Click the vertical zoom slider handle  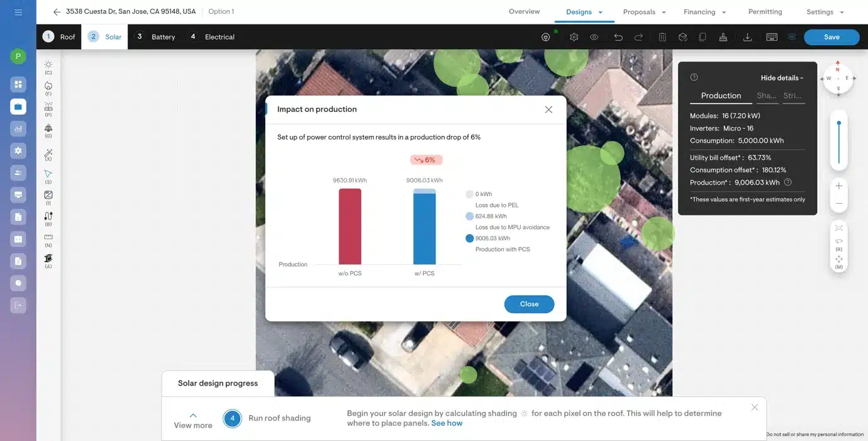[x=838, y=123]
